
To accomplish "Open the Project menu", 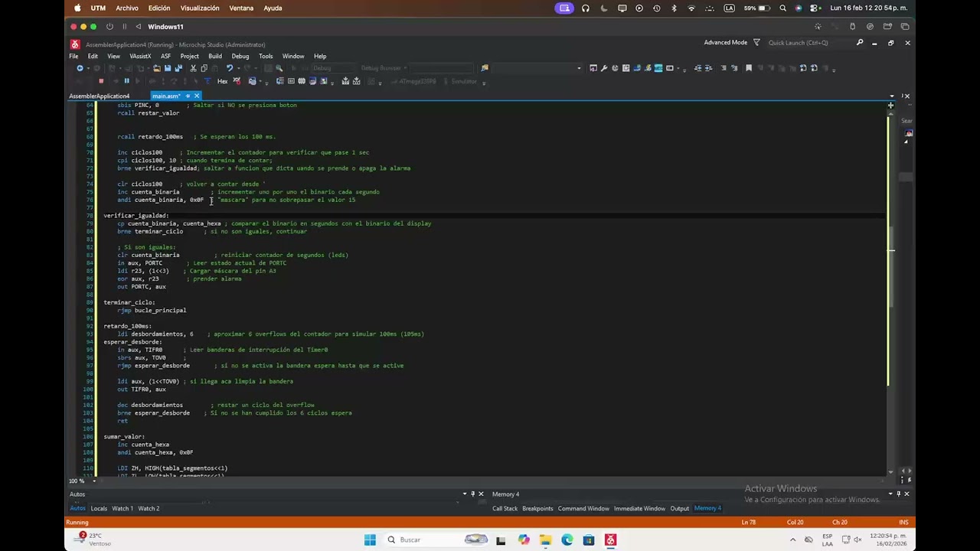I will pyautogui.click(x=189, y=56).
